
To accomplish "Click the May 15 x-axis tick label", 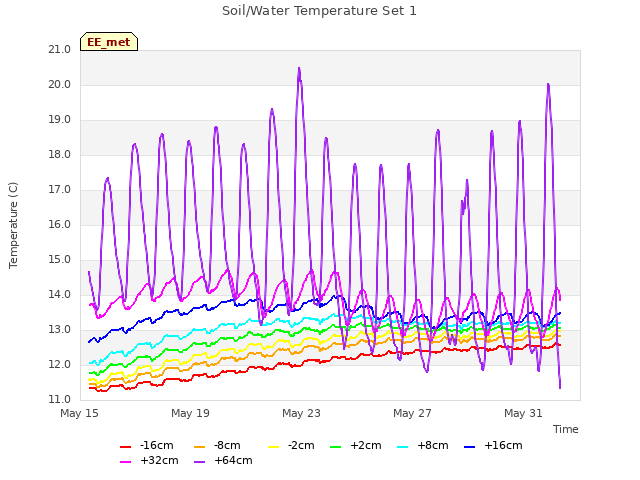I will [79, 413].
